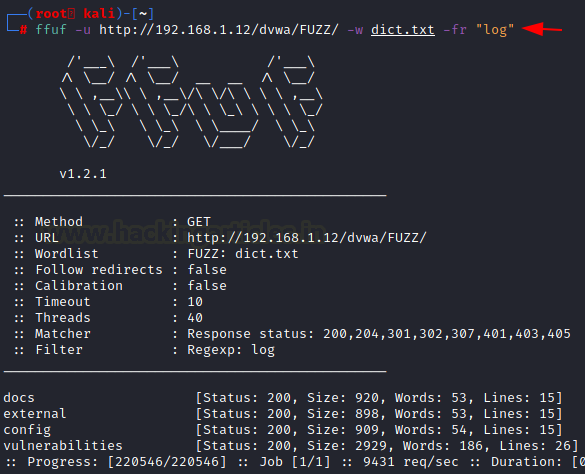This screenshot has width=585, height=474.
Task: Click the Threads value 40
Action: click(195, 318)
